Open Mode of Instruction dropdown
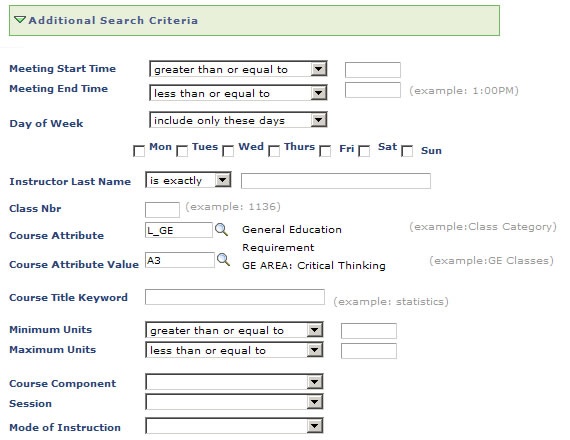Screen dimensions: 570x440 234,426
